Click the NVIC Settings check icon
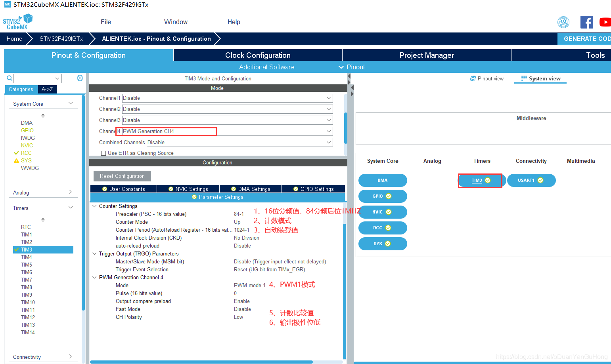 click(x=171, y=189)
